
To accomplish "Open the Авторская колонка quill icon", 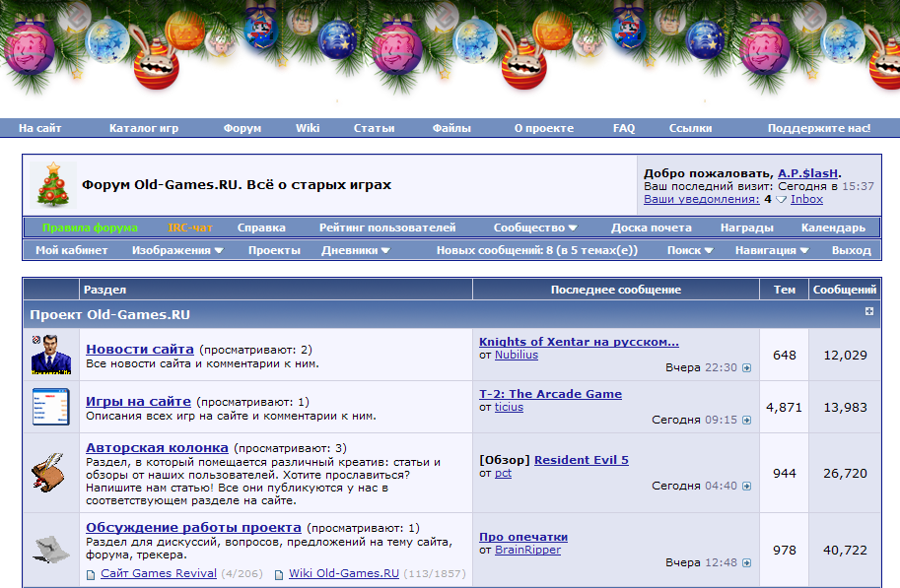I will click(48, 472).
